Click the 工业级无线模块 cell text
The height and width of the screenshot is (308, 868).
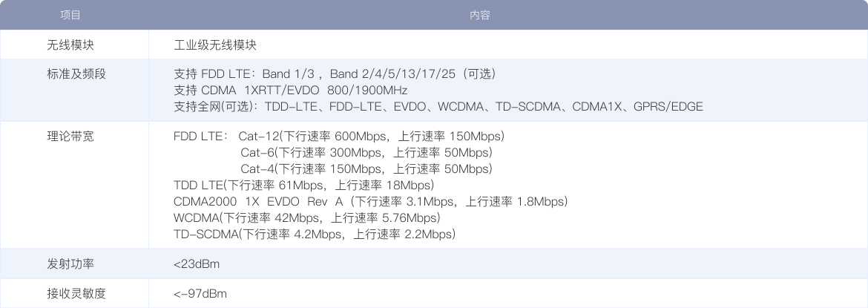coord(214,45)
